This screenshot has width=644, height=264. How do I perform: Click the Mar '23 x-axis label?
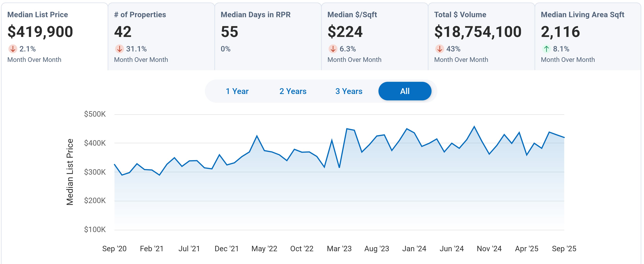point(339,249)
